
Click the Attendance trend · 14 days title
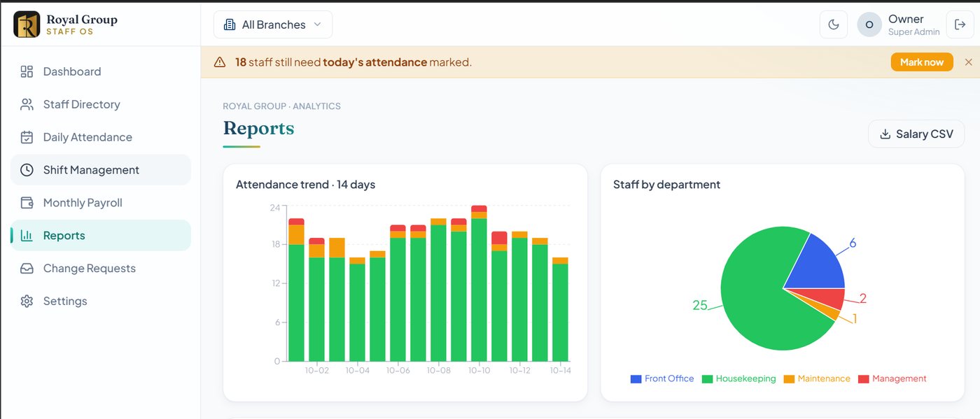pos(305,185)
